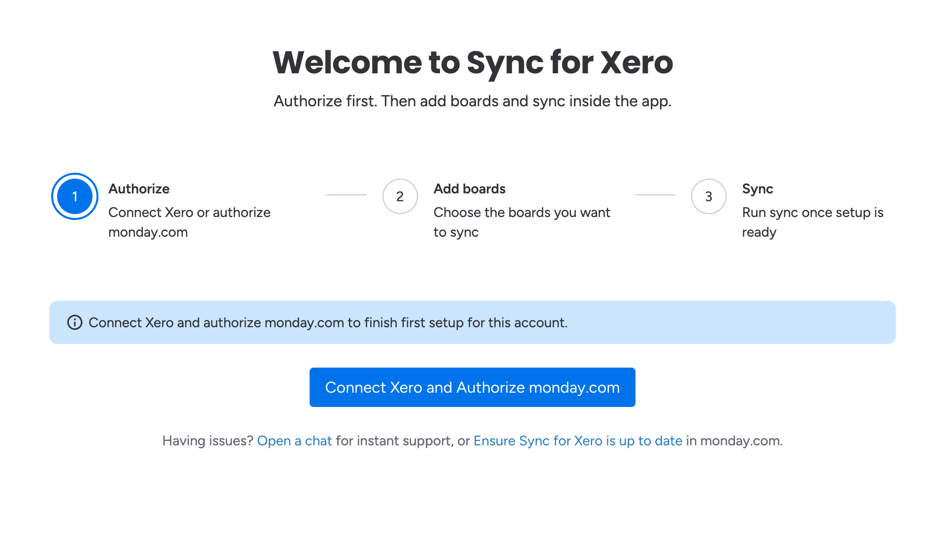The image size is (951, 560).
Task: Click 'Connect Xero or authorize monday.com' description
Action: pyautogui.click(x=190, y=222)
